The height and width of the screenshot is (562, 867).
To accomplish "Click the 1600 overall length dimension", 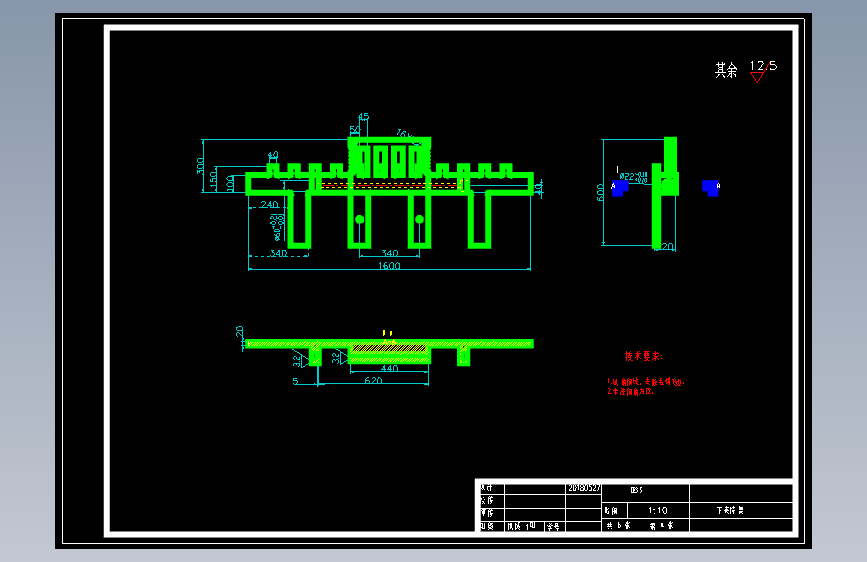I will pyautogui.click(x=389, y=266).
